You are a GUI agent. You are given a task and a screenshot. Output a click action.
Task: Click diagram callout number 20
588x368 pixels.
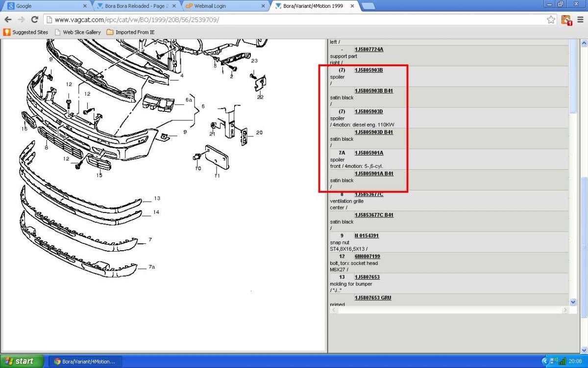coord(259,132)
